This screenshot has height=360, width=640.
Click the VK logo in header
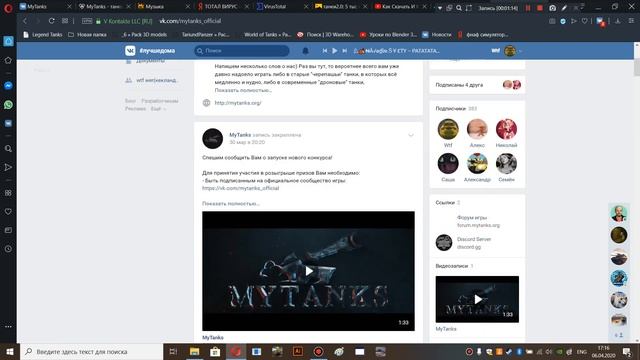130,51
